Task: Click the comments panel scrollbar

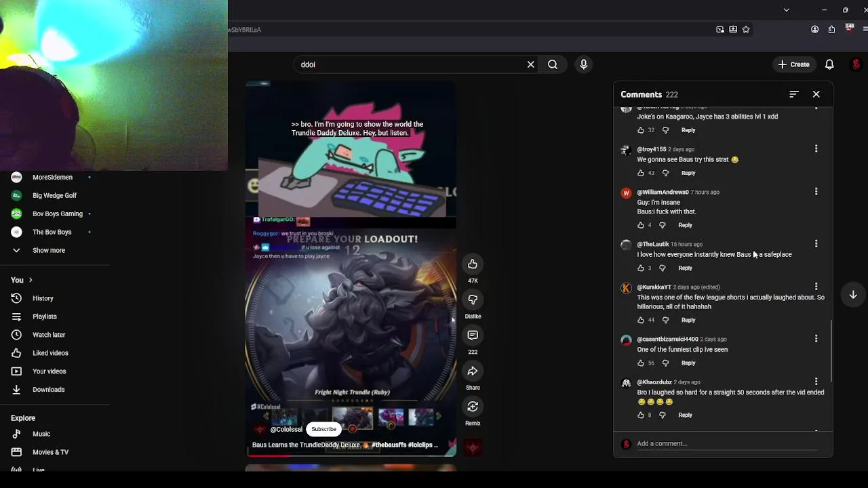Action: (830, 351)
